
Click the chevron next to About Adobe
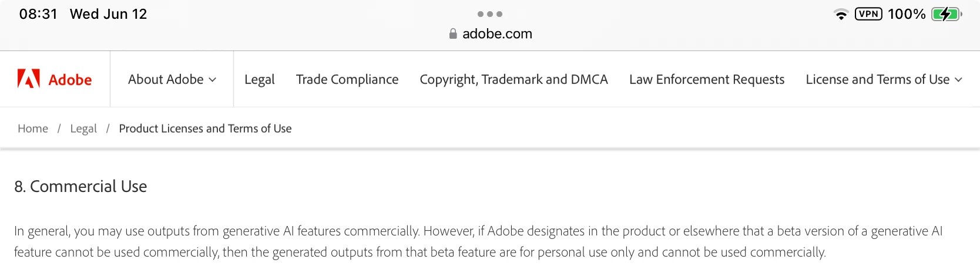pos(213,80)
